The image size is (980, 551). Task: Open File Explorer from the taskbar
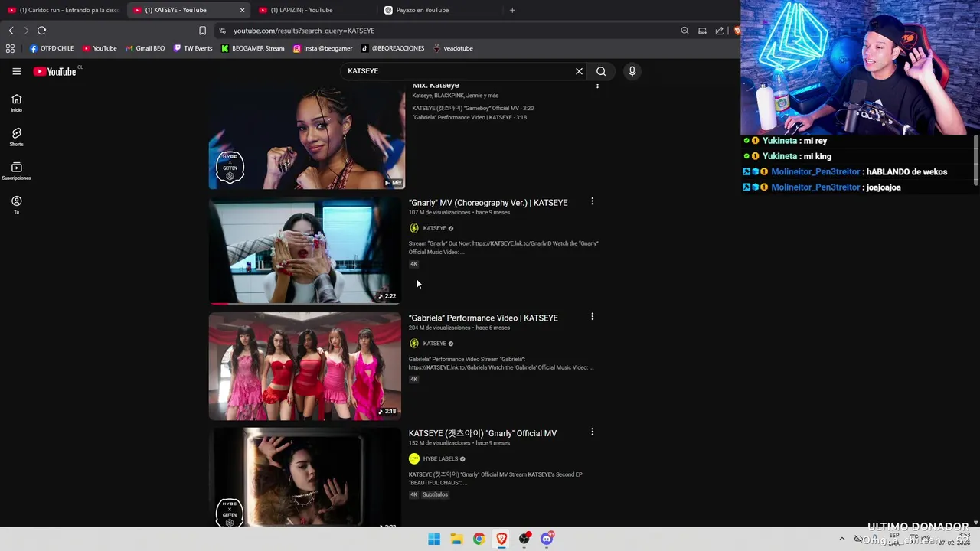click(456, 539)
